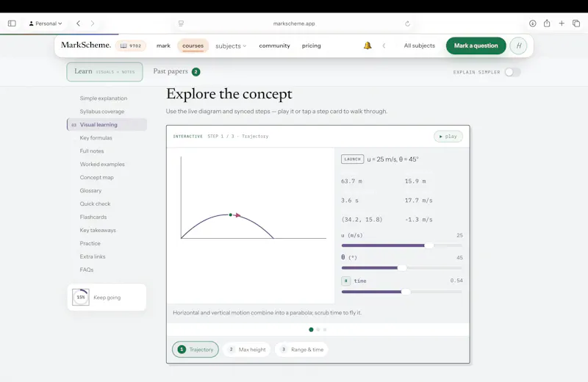This screenshot has width=588, height=382.
Task: Open the Personal profile dropdown
Action: (x=46, y=24)
